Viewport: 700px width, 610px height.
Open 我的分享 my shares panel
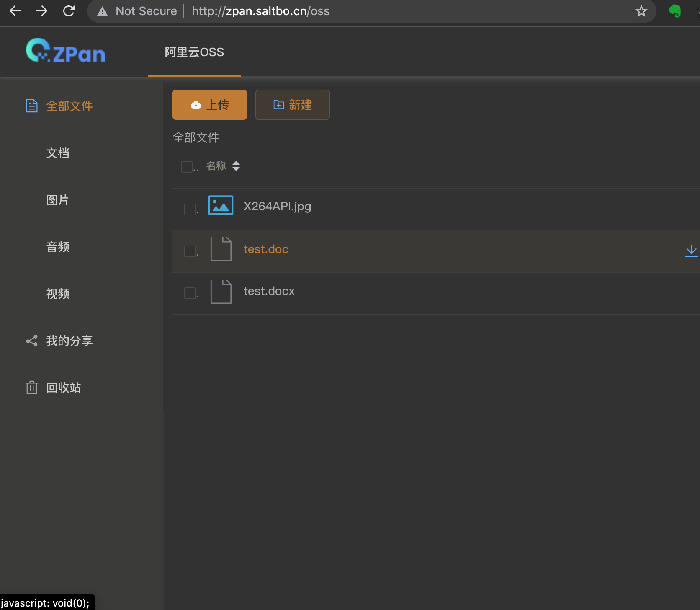click(69, 341)
